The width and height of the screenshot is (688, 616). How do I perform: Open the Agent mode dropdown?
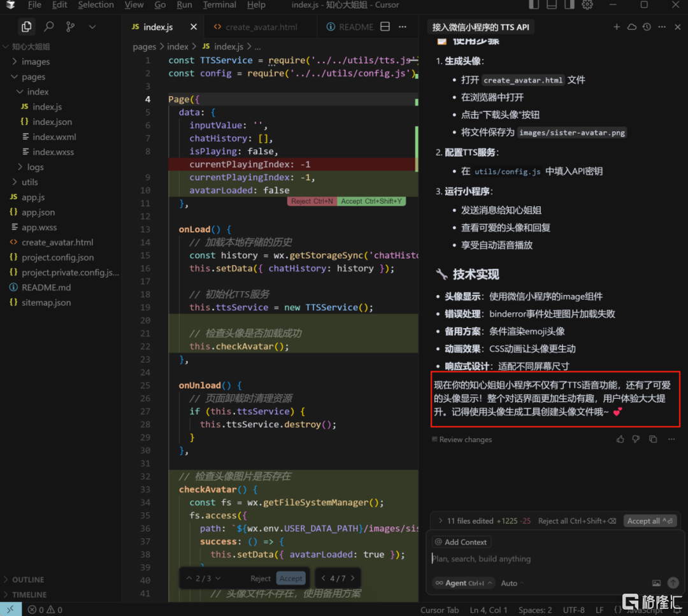(x=463, y=583)
